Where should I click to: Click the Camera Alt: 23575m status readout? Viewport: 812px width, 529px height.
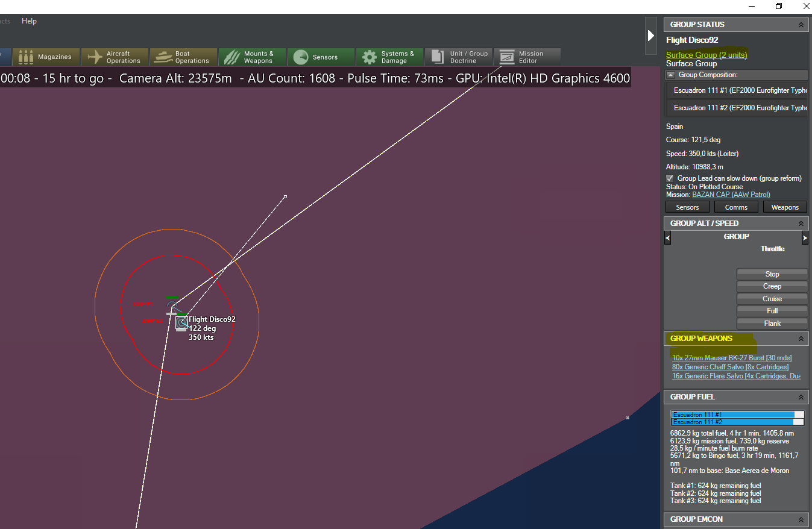175,78
